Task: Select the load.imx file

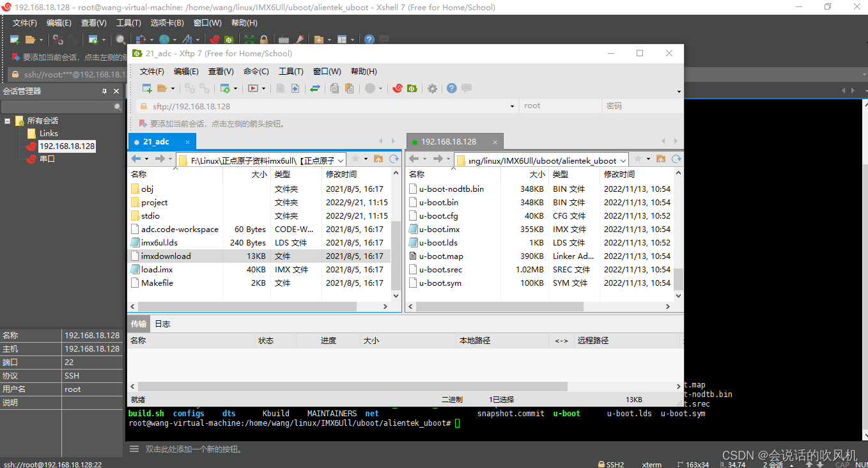Action: [x=157, y=269]
